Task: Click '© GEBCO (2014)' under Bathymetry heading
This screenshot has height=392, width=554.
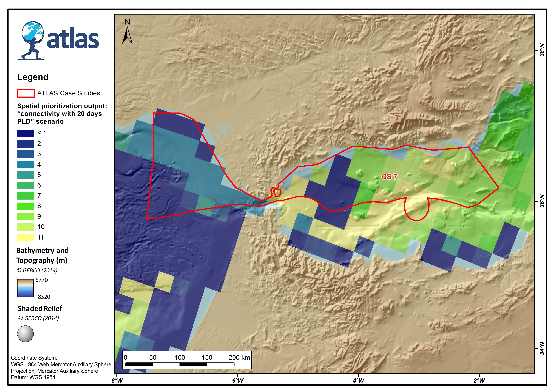Action: point(37,270)
